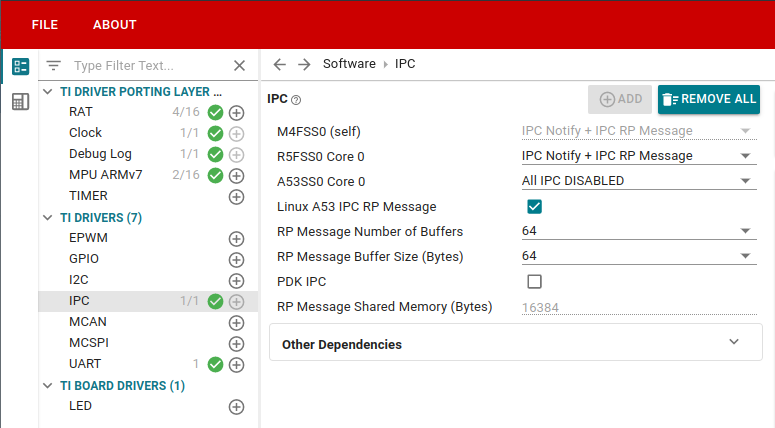Uncheck Linux A53 IPC RP Message
Viewport: 775px width, 428px height.
pos(534,207)
